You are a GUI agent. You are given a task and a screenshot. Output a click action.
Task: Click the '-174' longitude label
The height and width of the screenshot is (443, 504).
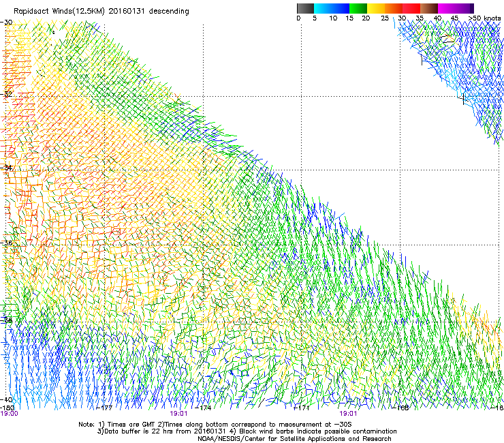click(204, 408)
